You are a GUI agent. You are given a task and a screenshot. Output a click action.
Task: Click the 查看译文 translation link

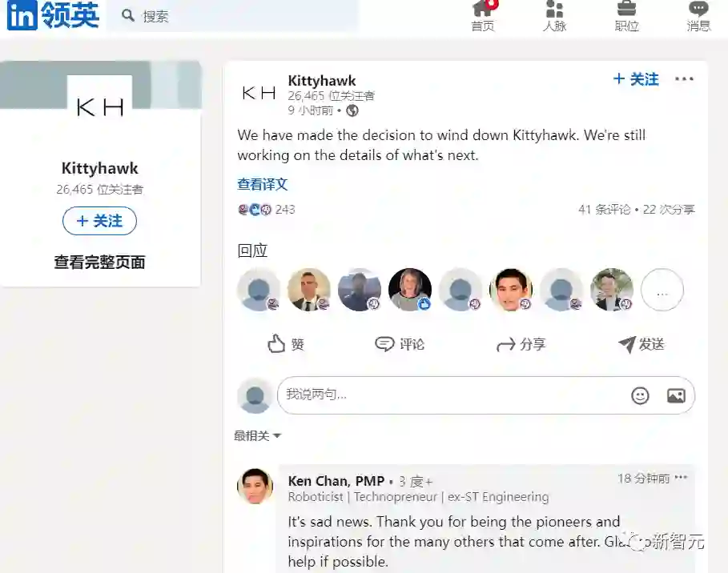(x=263, y=184)
